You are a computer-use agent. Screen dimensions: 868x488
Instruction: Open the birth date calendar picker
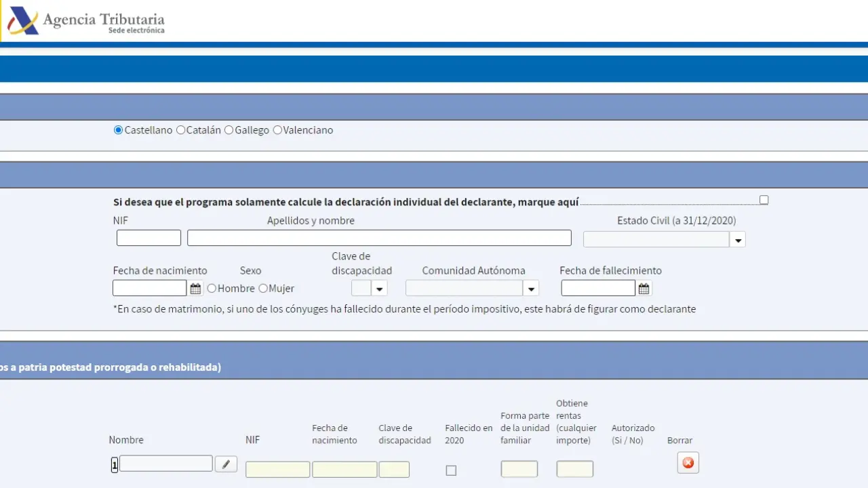click(x=195, y=289)
